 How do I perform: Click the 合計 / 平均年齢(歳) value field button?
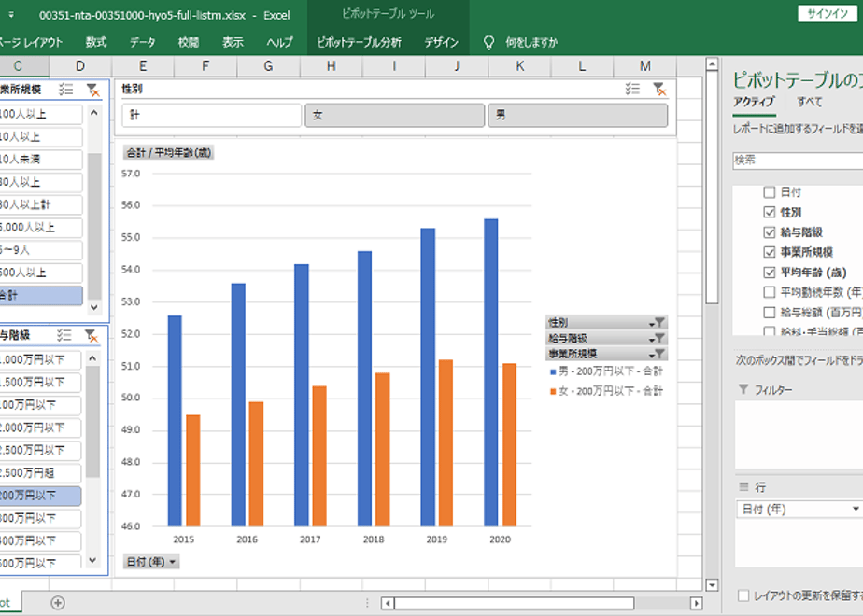168,152
